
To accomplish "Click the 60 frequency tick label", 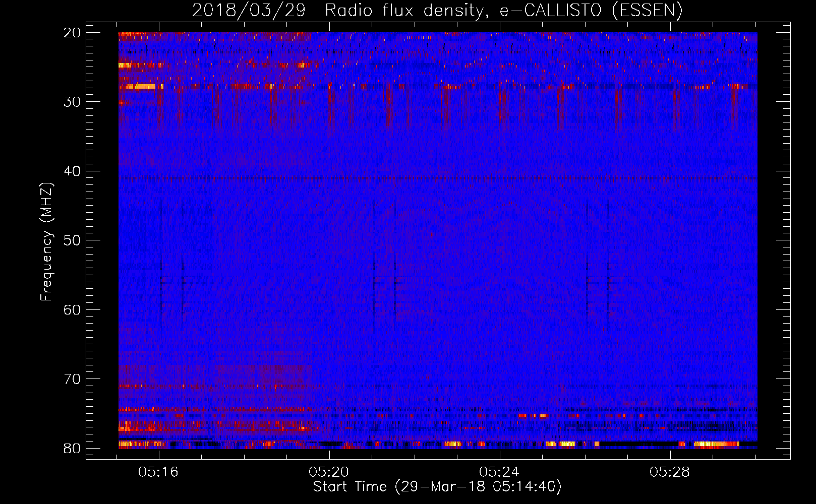I will pos(72,309).
